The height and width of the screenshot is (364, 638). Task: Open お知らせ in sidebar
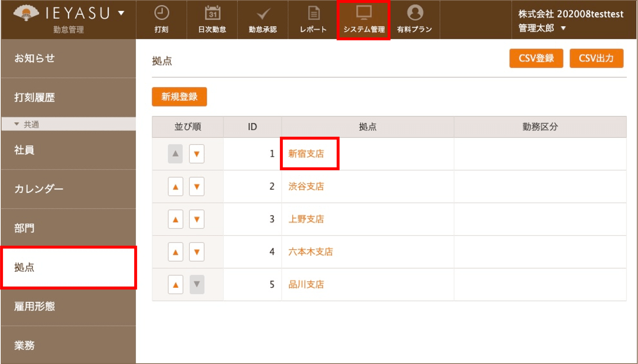(68, 58)
